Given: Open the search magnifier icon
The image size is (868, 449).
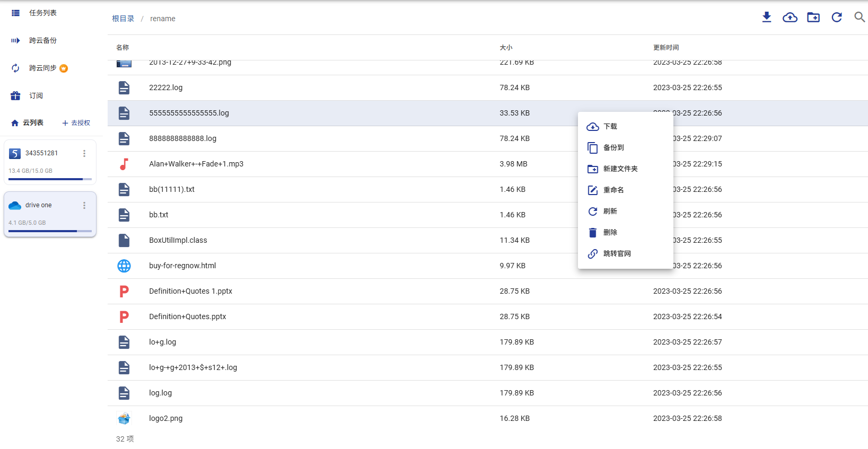Looking at the screenshot, I should (x=860, y=17).
